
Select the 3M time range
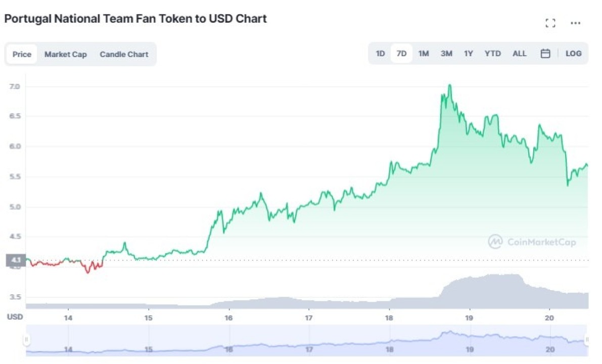pyautogui.click(x=446, y=54)
